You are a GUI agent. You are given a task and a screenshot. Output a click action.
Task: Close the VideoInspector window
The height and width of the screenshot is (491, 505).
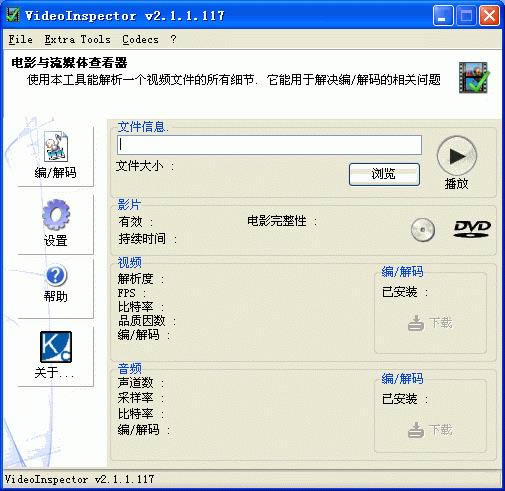coord(489,15)
